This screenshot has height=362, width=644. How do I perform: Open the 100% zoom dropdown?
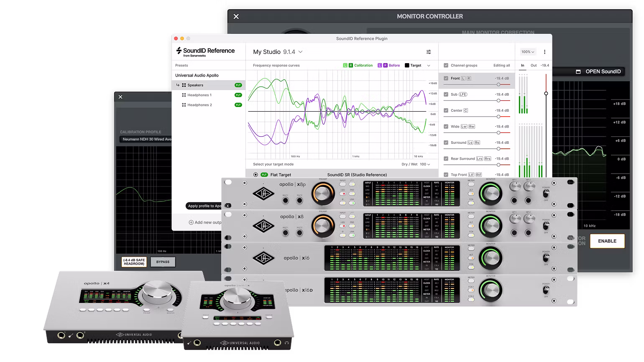(x=528, y=52)
